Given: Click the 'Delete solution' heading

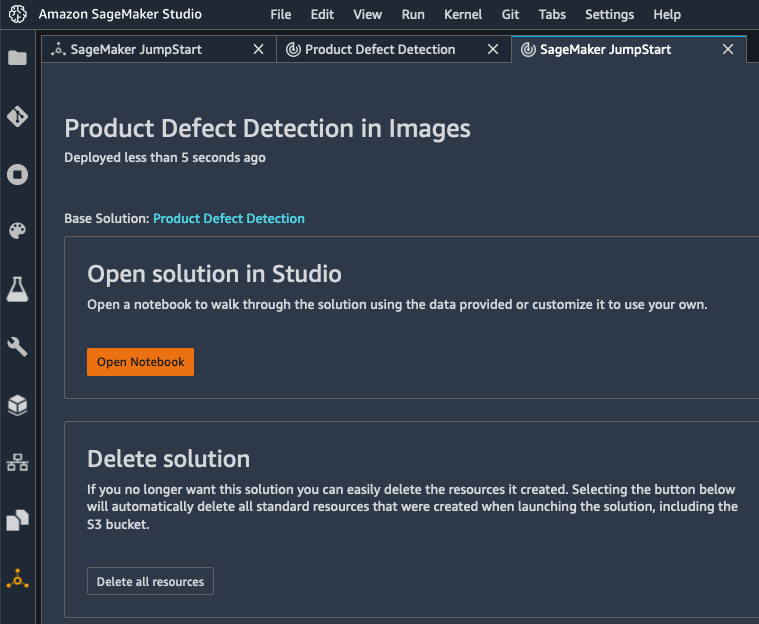Looking at the screenshot, I should coord(168,458).
